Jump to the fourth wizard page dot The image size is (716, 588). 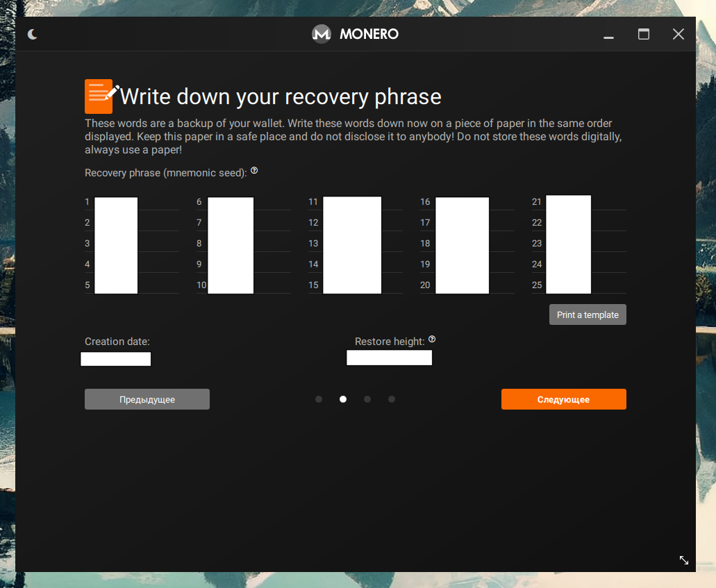[x=392, y=399]
